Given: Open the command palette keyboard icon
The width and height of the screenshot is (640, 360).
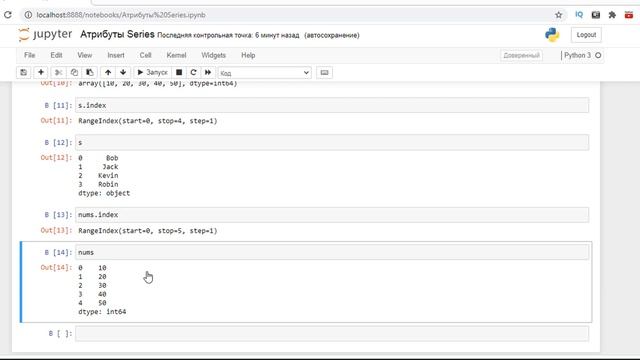Looking at the screenshot, I should tap(324, 73).
